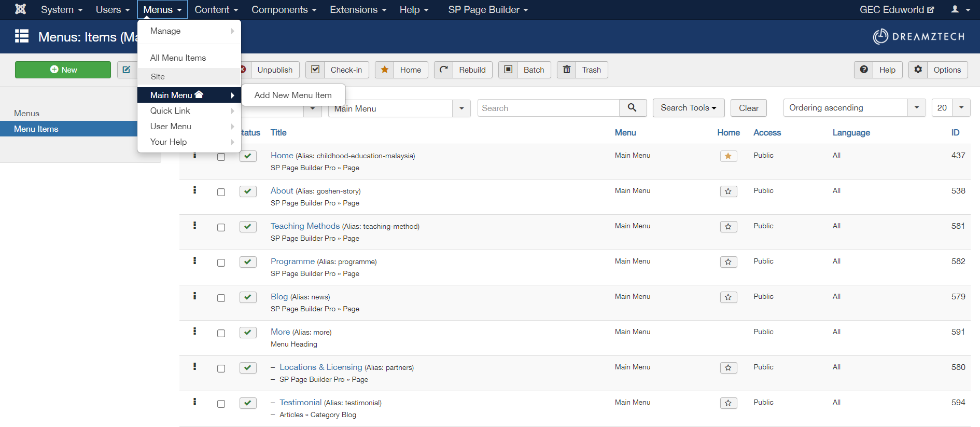Select the Testimonial row checkbox
980x427 pixels.
point(221,404)
